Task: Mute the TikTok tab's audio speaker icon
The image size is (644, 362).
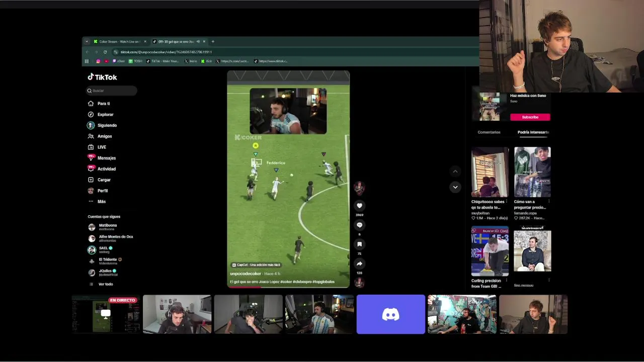Action: coord(198,42)
